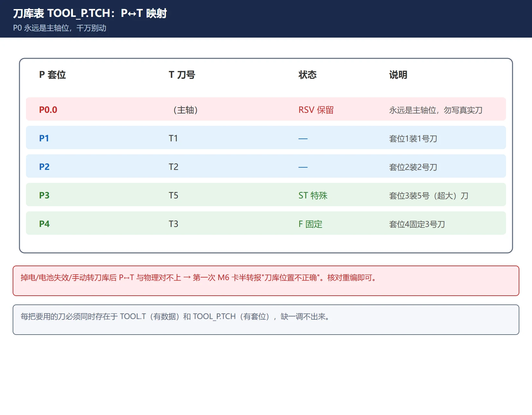532x415 pixels.
Task: Click the T3 tool number
Action: click(174, 224)
